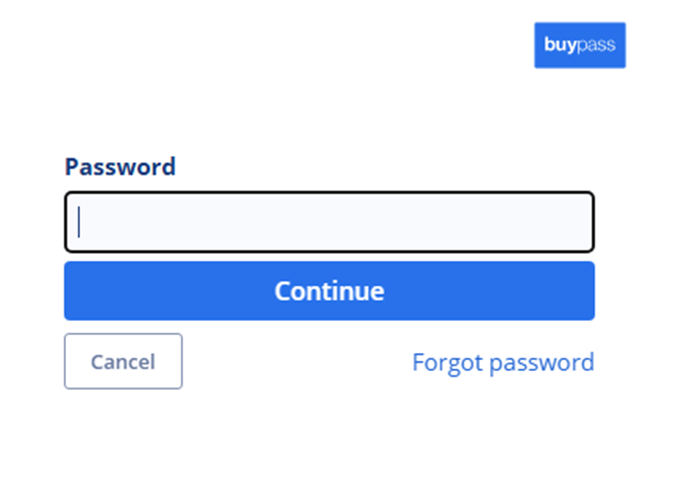Place the cursor in the password box
The height and width of the screenshot is (491, 684).
(329, 222)
